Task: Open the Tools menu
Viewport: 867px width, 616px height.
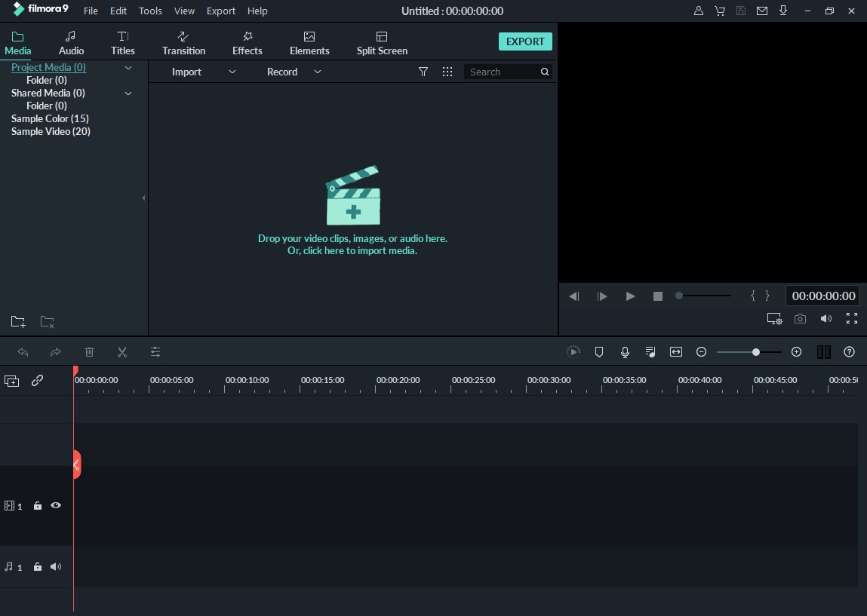Action: pyautogui.click(x=149, y=11)
